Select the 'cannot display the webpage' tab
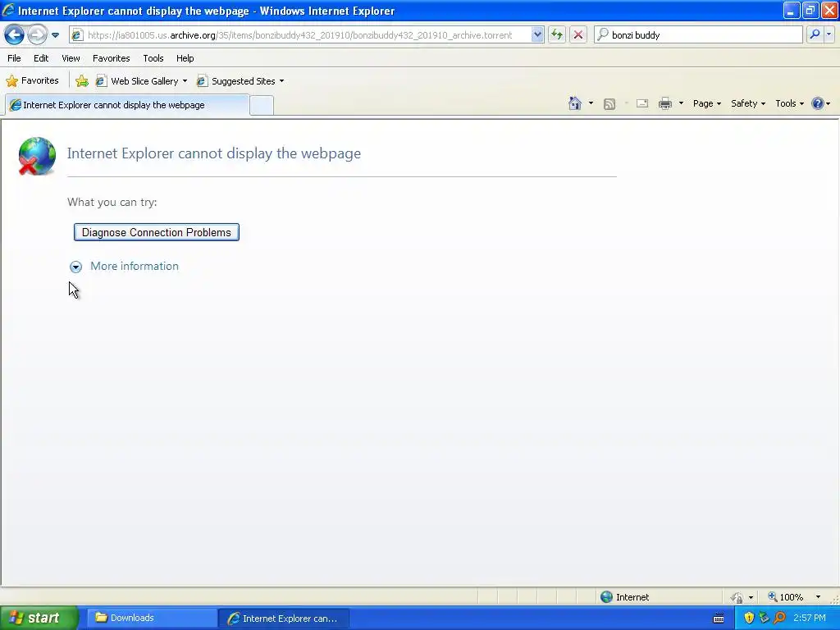This screenshot has width=840, height=630. tap(127, 105)
